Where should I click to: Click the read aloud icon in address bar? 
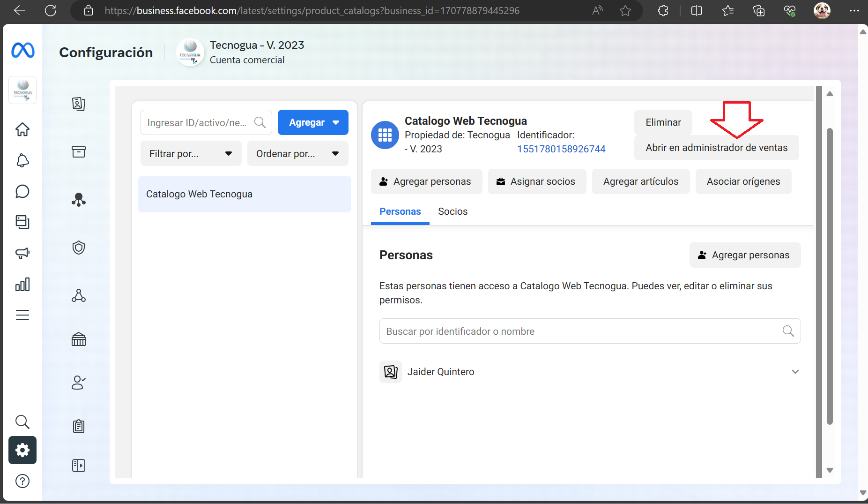click(x=597, y=10)
